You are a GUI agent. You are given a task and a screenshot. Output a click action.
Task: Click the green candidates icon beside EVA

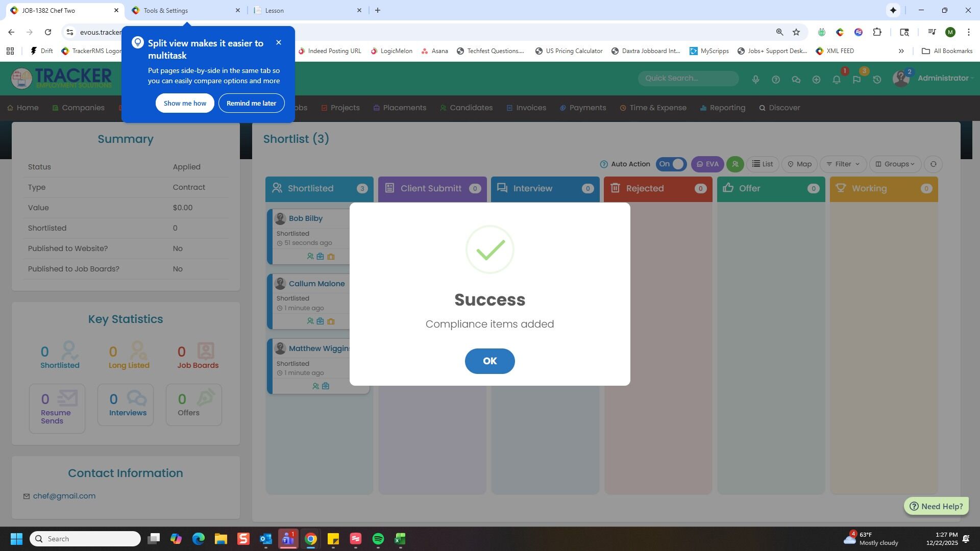[x=735, y=164]
